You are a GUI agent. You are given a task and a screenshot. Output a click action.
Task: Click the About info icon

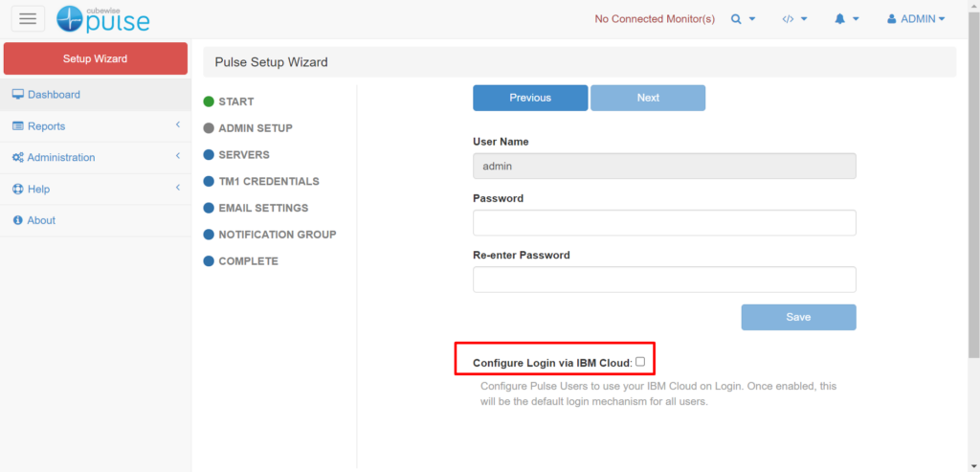tap(17, 220)
